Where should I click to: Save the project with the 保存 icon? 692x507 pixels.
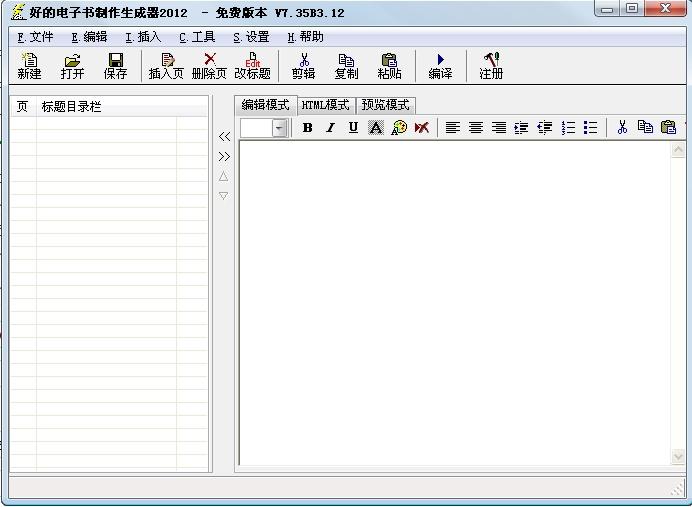pos(116,66)
